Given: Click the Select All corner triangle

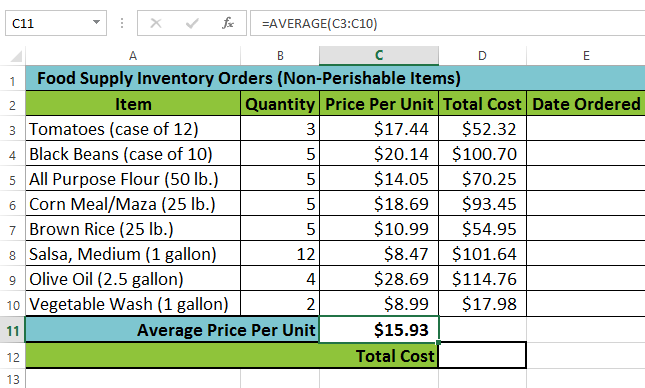Looking at the screenshot, I should click(16, 56).
